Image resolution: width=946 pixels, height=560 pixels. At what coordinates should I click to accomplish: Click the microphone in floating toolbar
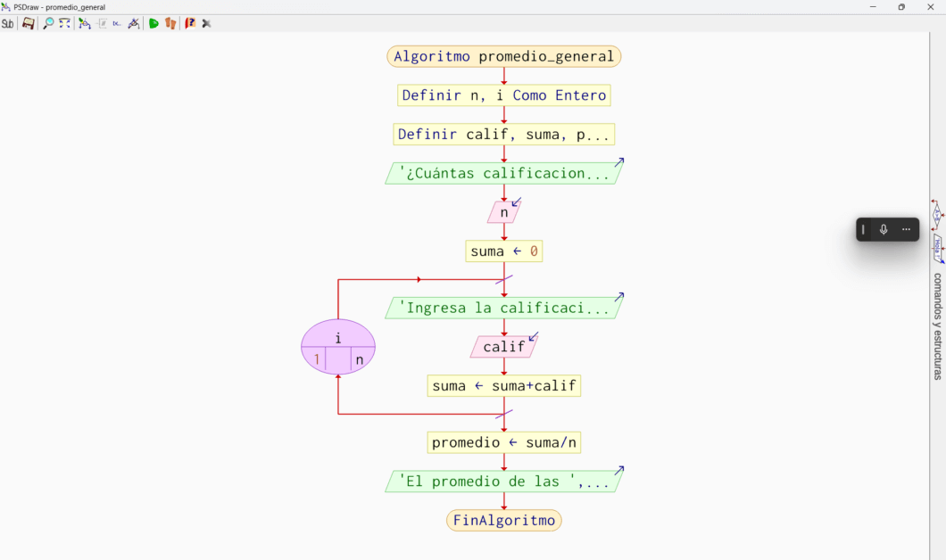pos(884,230)
